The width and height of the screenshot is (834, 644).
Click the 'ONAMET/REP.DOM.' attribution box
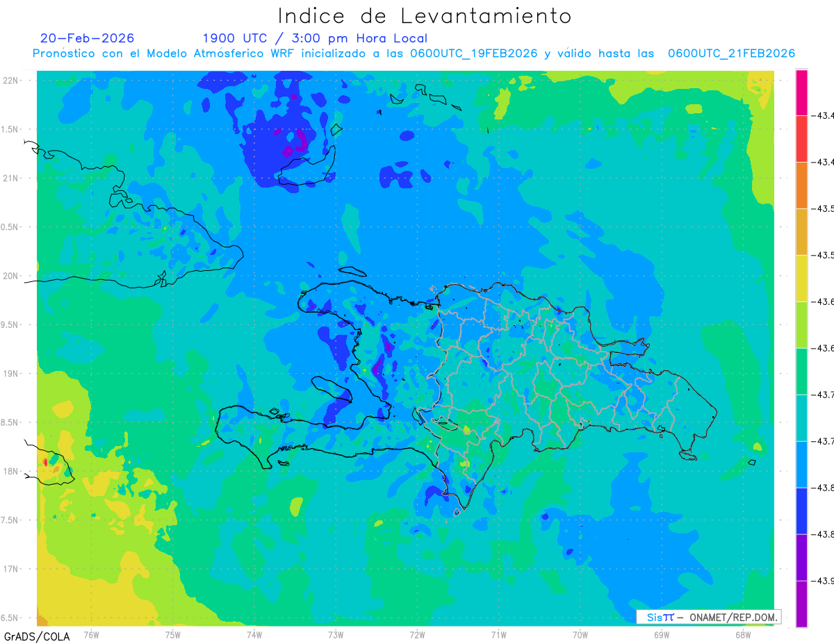[x=709, y=617]
